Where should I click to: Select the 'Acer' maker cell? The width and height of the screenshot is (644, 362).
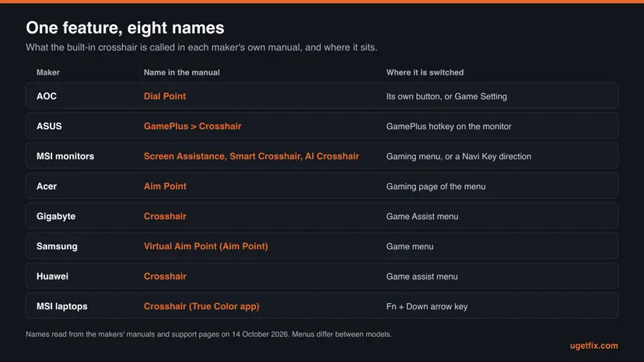pyautogui.click(x=47, y=186)
